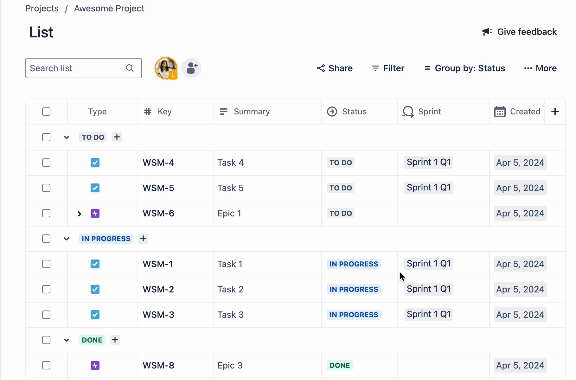Add issue to IN PROGRESS group
Image resolution: width=576 pixels, height=380 pixels.
point(143,239)
